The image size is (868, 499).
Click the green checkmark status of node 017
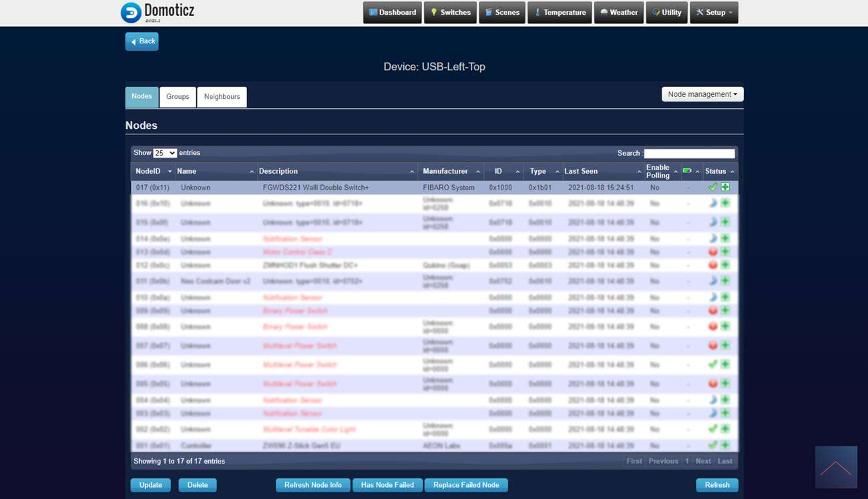(x=712, y=188)
